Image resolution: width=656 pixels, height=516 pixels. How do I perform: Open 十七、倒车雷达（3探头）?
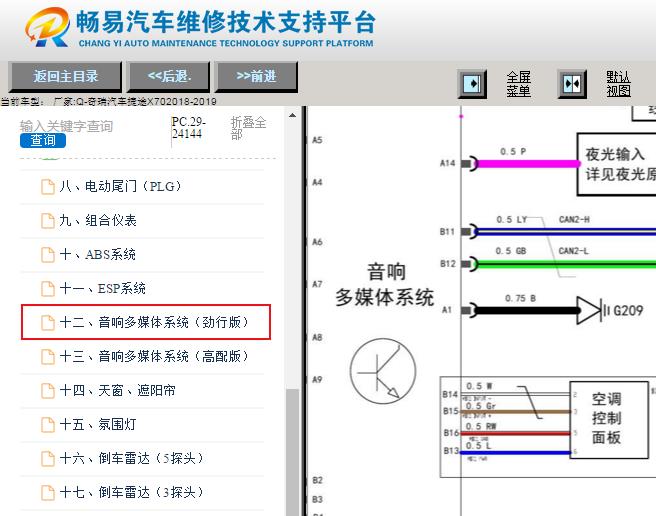142,492
